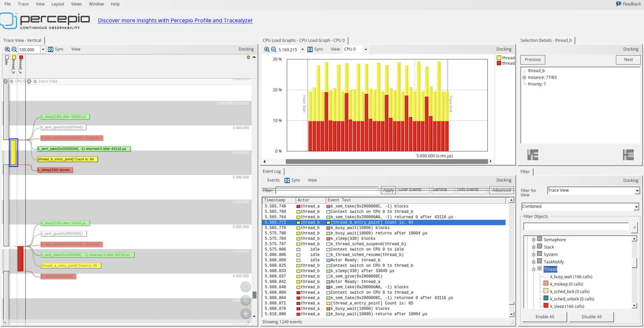Type in the Event Log filter field
The image size is (644, 328).
[326, 190]
